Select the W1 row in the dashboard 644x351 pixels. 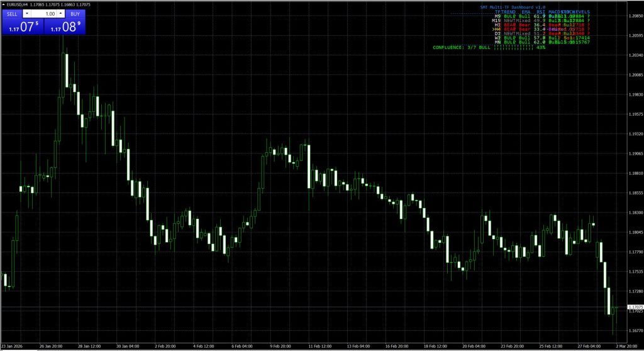point(541,38)
